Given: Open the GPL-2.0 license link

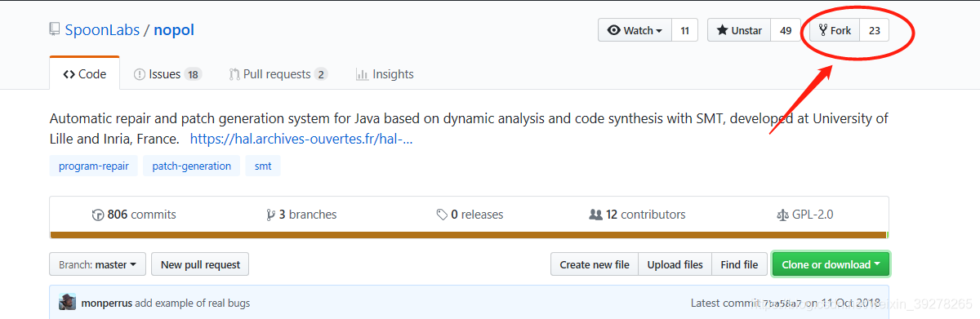Looking at the screenshot, I should (805, 215).
